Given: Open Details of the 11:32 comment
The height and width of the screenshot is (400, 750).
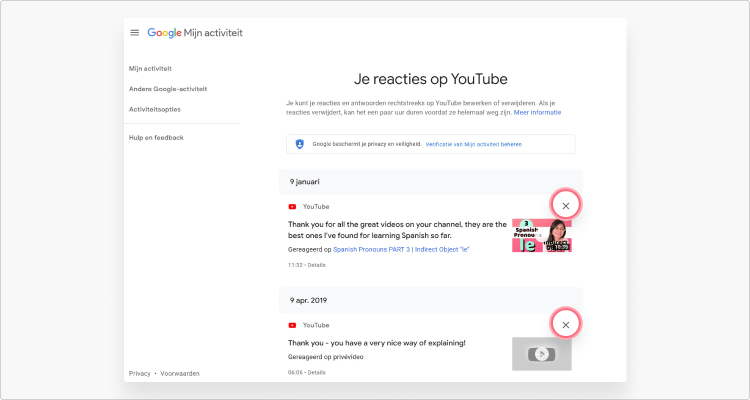Looking at the screenshot, I should click(316, 265).
